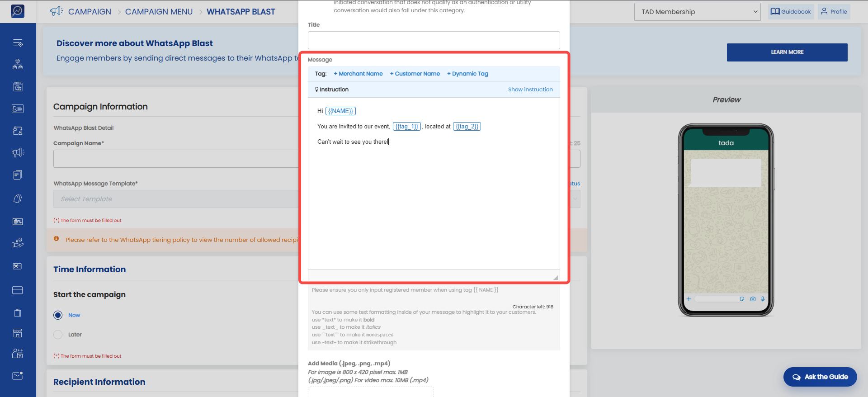Screen dimensions: 868x397
Task: Open the Profile button
Action: 834,12
